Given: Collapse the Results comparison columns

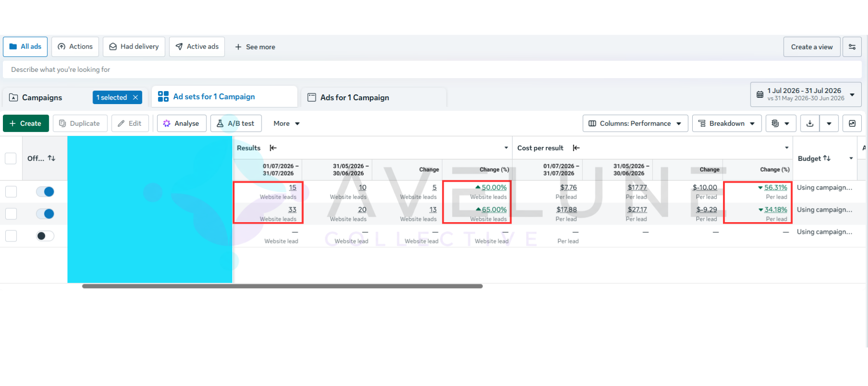Looking at the screenshot, I should tap(273, 148).
